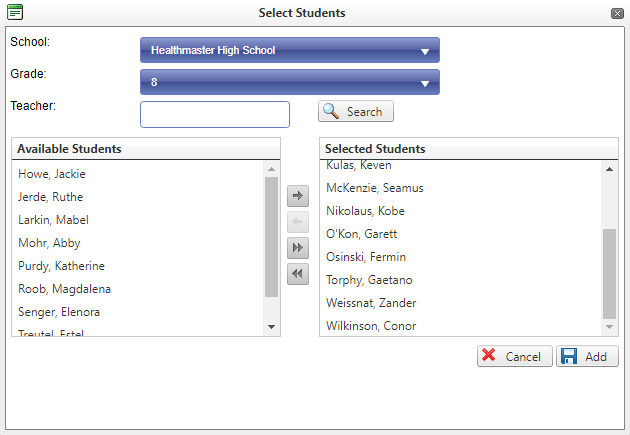Click the Selected Students column header
Screen dimensions: 630x435
469,149
